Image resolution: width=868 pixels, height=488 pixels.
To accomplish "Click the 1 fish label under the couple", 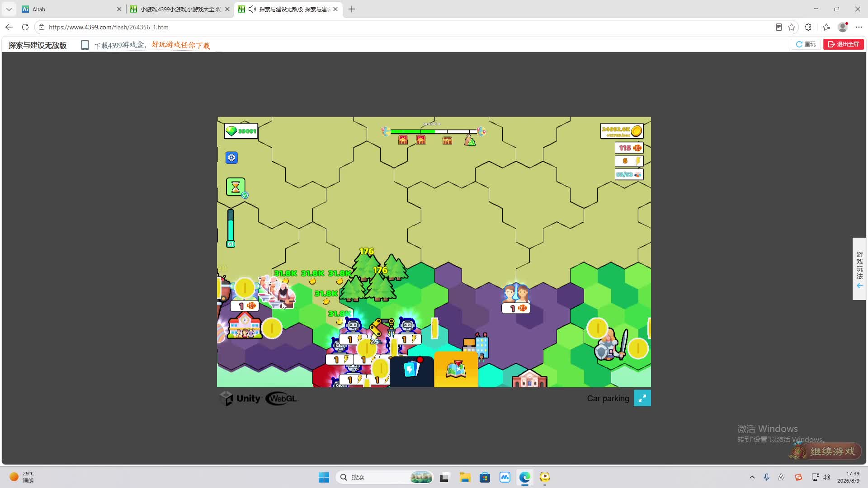I will pyautogui.click(x=516, y=308).
